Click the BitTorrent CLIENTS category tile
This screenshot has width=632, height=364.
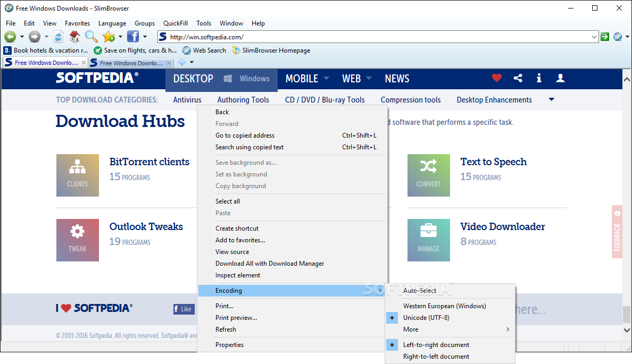click(x=77, y=175)
